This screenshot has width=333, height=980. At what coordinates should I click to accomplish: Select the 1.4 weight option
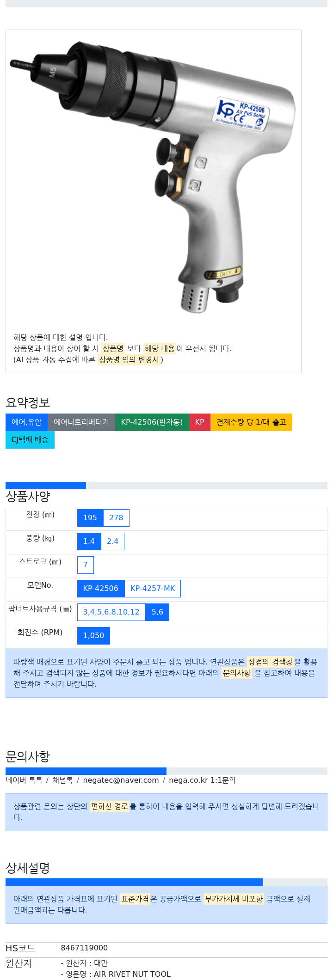[89, 542]
